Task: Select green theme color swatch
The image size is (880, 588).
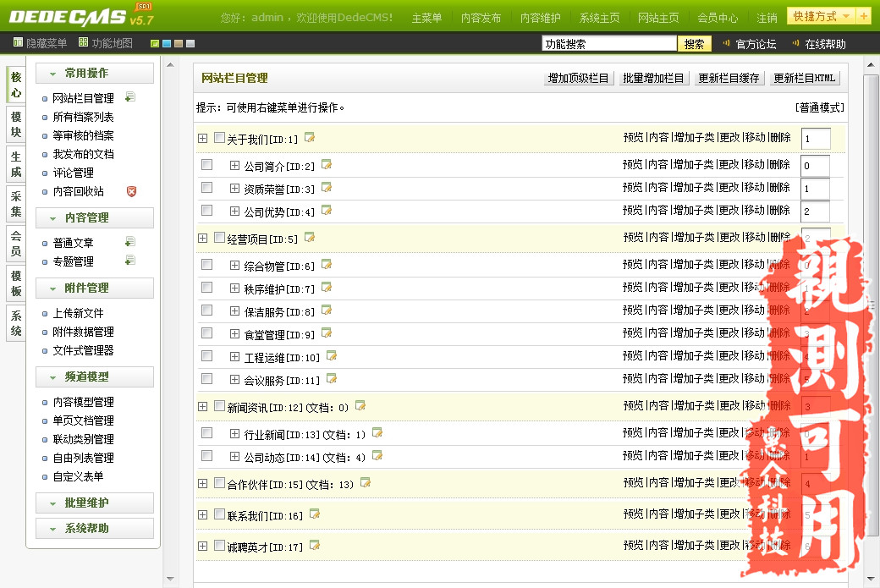Action: point(155,43)
